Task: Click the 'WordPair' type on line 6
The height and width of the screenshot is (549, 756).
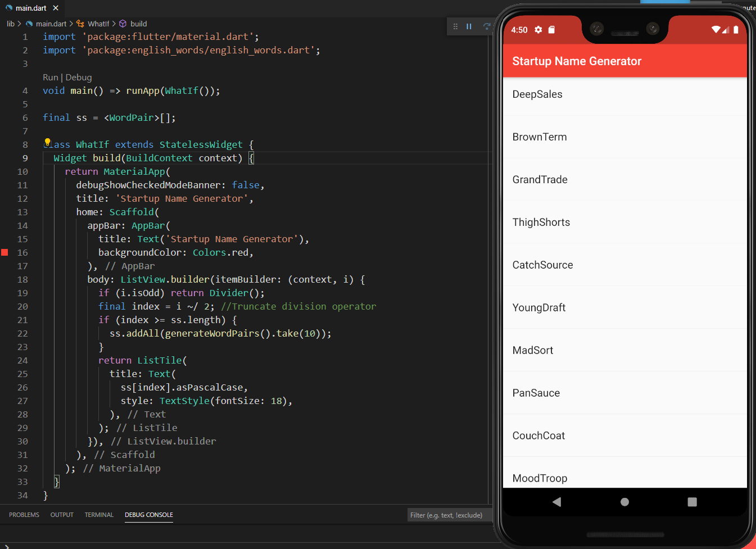Action: [132, 117]
